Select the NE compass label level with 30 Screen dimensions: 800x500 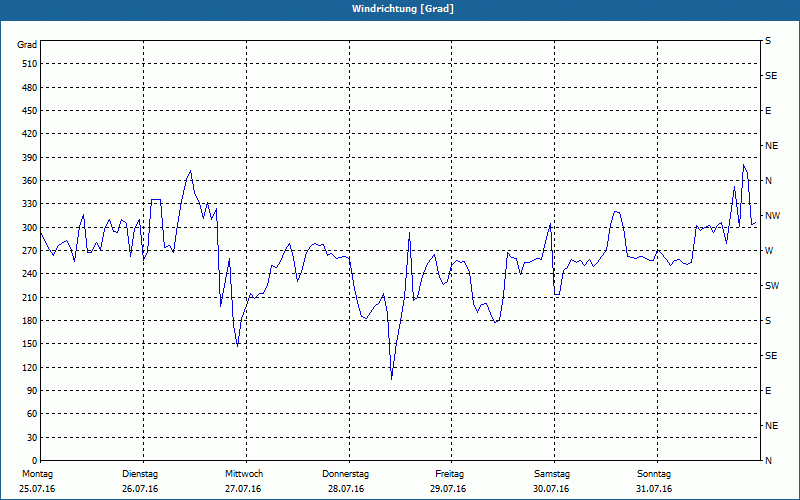(x=771, y=426)
